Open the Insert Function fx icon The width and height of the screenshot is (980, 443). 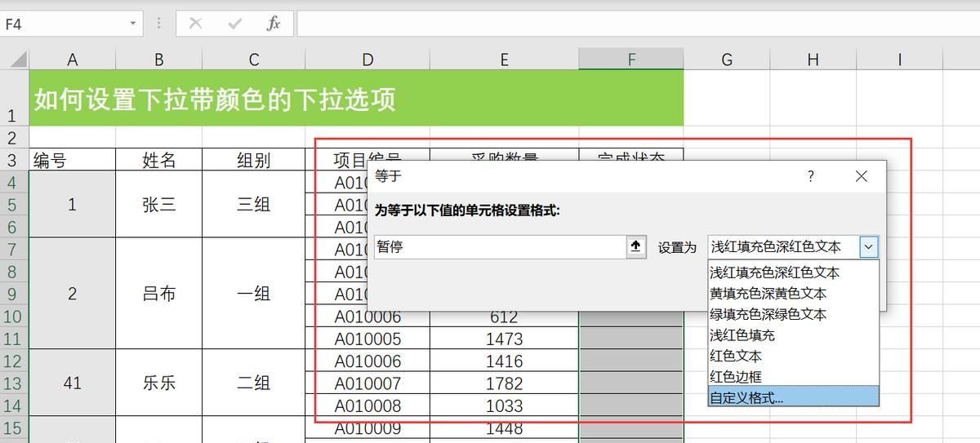(x=274, y=24)
